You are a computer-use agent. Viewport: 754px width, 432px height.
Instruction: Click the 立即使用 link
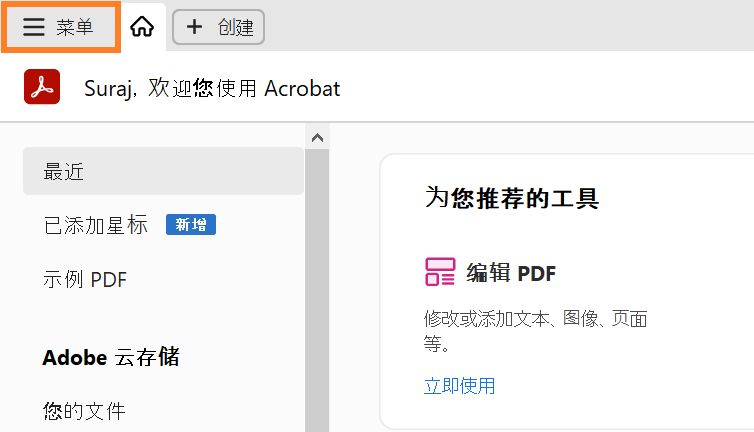[459, 386]
